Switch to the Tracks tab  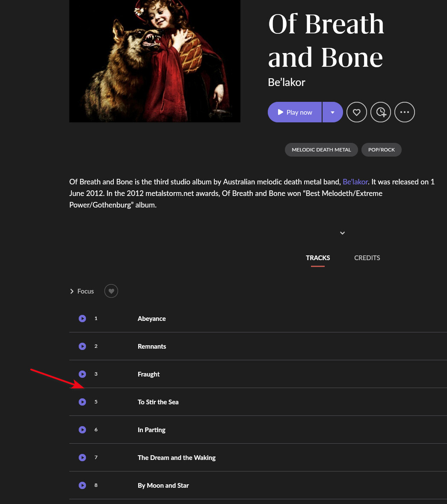[318, 258]
